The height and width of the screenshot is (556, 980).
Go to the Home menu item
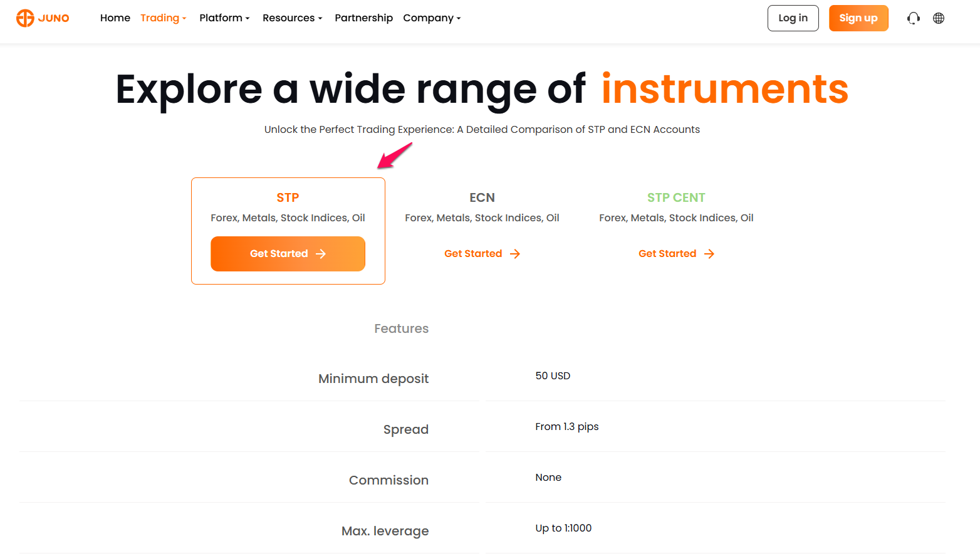tap(115, 18)
